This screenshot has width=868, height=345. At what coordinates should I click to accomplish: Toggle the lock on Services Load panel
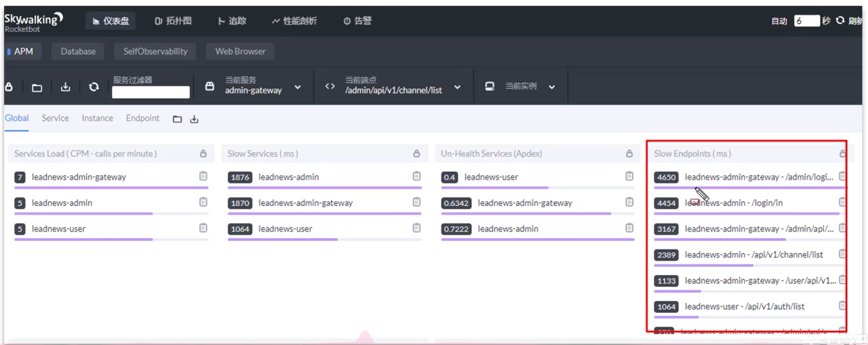tap(203, 153)
